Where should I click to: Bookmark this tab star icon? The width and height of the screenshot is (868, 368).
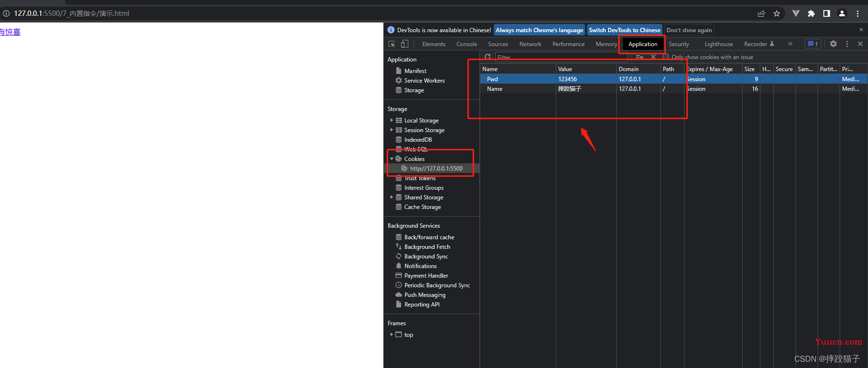pos(777,13)
